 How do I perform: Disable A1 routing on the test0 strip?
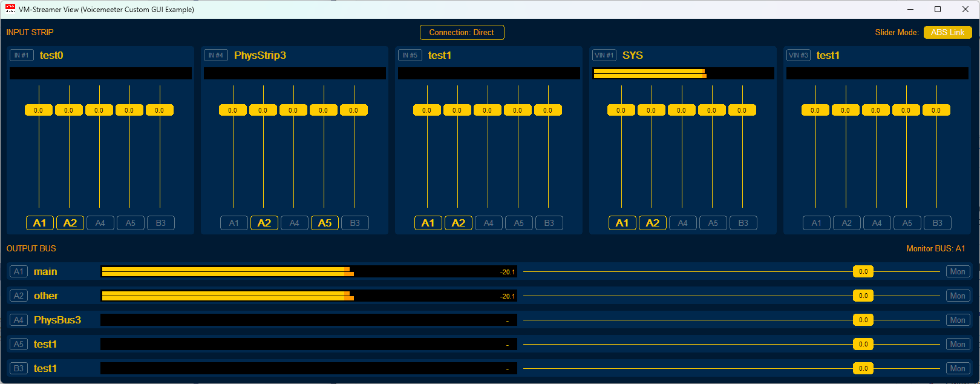click(40, 223)
